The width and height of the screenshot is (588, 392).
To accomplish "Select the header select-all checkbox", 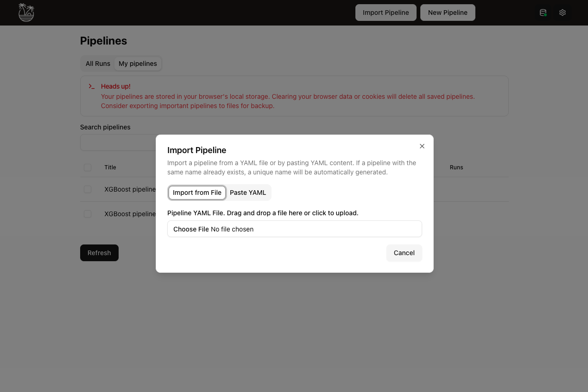I will tap(88, 167).
